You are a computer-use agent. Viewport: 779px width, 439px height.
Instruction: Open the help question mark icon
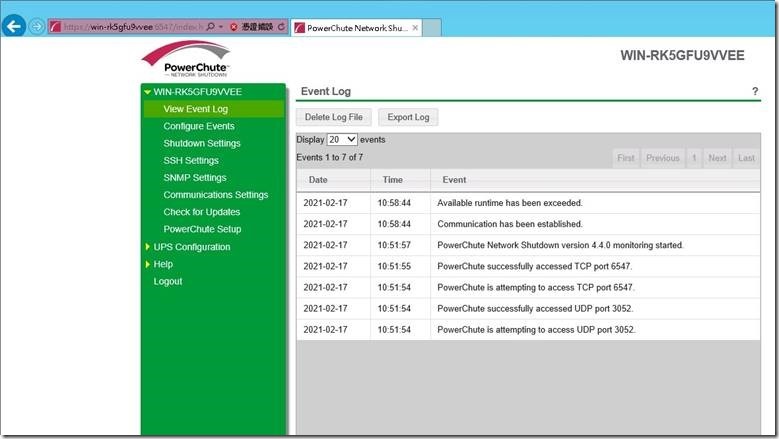pos(754,92)
